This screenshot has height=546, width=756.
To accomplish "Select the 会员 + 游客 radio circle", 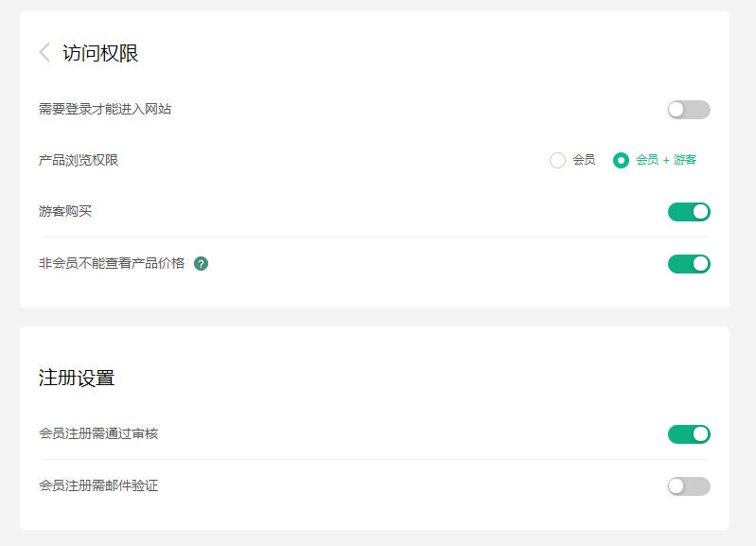I will coord(621,161).
